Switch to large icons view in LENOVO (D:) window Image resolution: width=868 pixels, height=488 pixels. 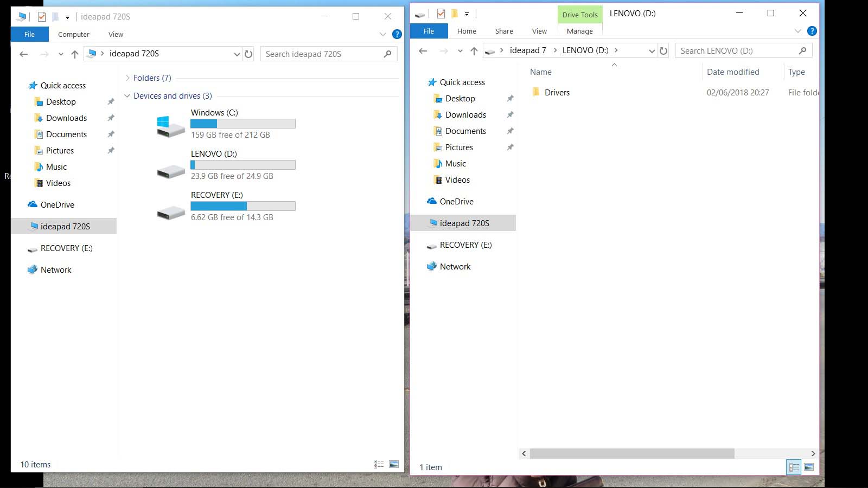(809, 467)
